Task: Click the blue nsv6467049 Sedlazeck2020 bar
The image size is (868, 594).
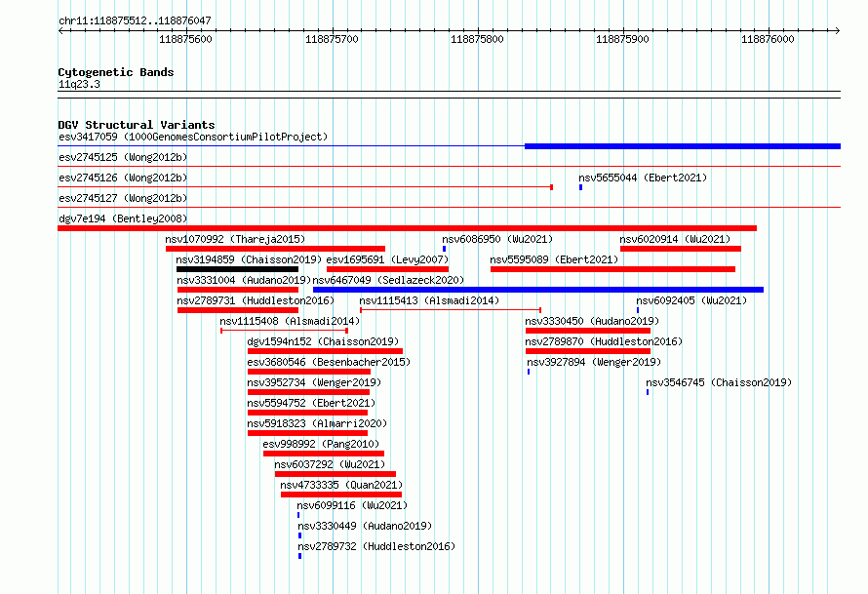Action: [538, 290]
